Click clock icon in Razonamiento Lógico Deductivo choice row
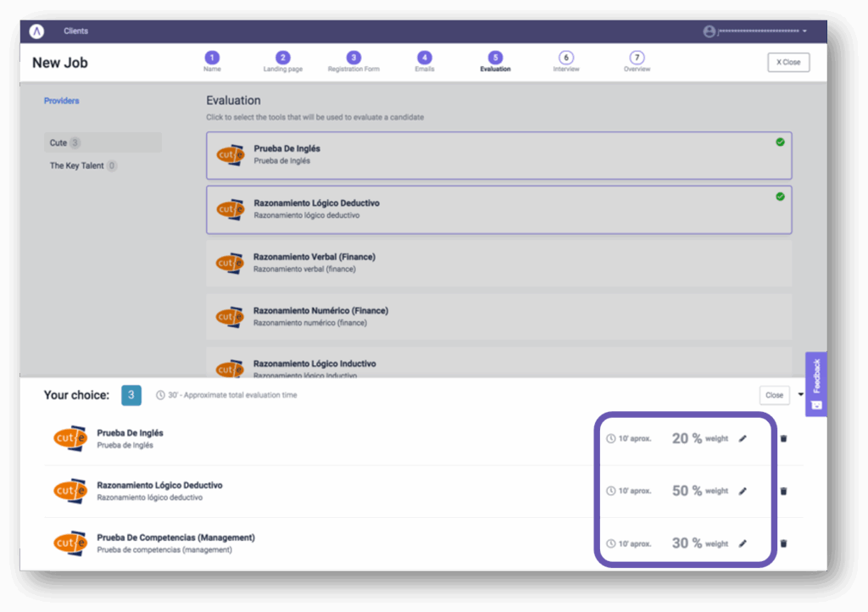Image resolution: width=868 pixels, height=612 pixels. [611, 491]
